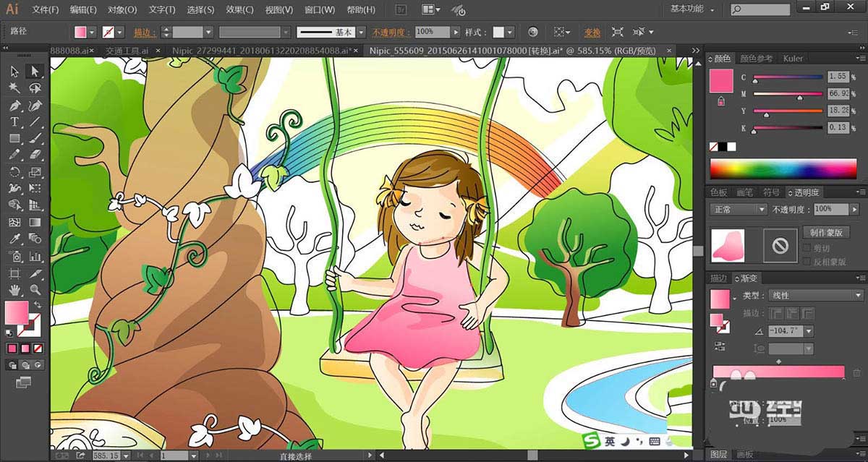Choose the Magic Wand tool
The height and width of the screenshot is (462, 868).
tap(14, 87)
